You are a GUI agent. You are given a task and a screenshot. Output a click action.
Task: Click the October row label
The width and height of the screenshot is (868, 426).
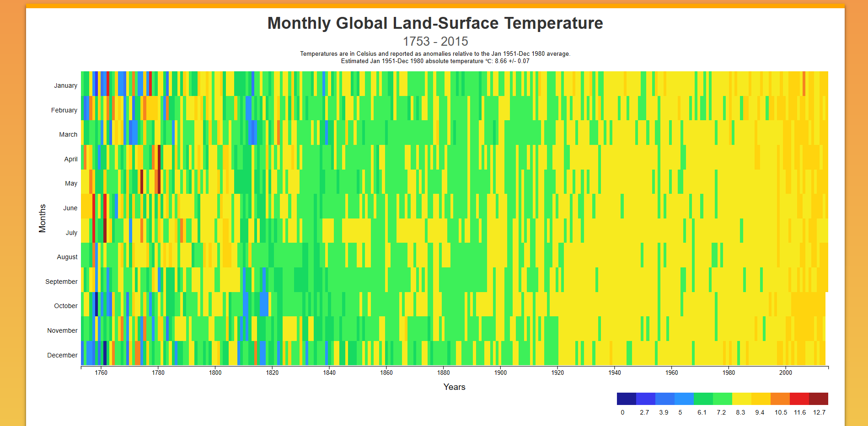[66, 306]
